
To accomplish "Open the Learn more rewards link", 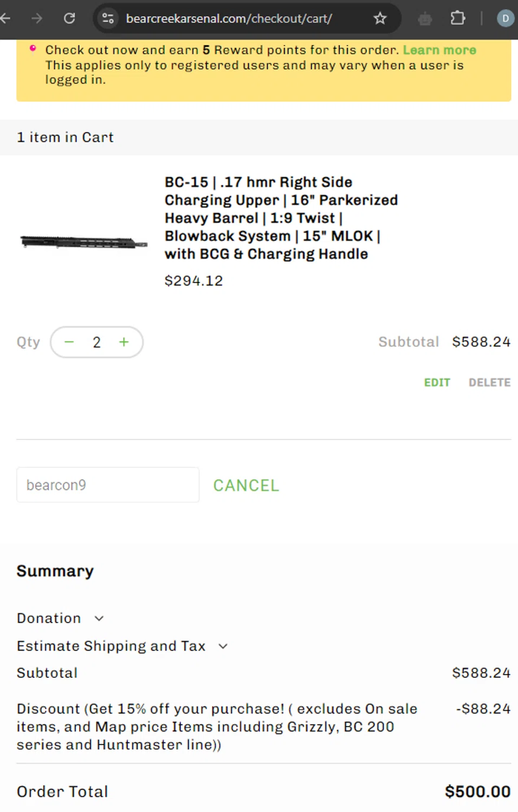I will tap(439, 50).
